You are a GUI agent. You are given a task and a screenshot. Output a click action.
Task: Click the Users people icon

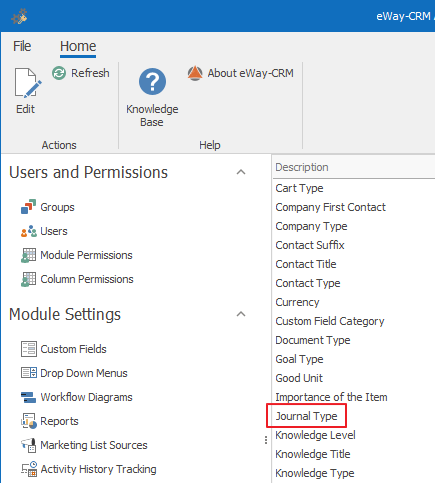click(x=29, y=231)
